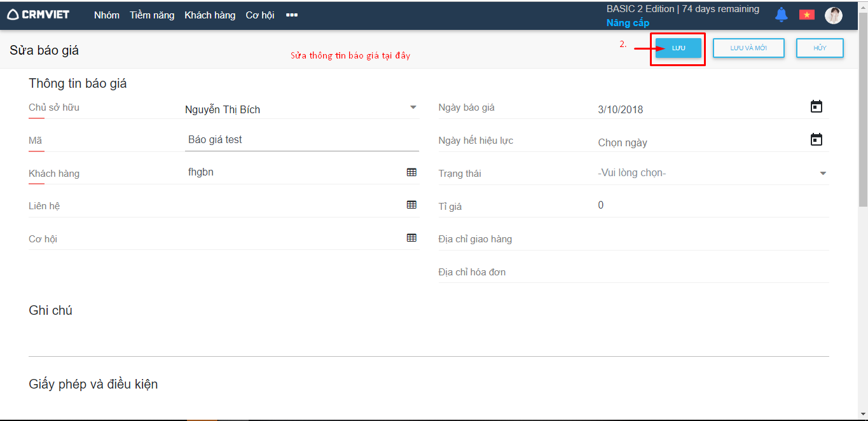Open the Khách hàng lookup table icon
This screenshot has height=421, width=868.
coord(411,172)
